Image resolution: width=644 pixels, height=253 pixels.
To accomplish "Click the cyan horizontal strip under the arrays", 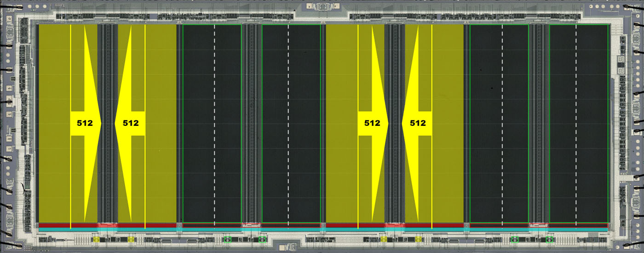I will (x=322, y=229).
